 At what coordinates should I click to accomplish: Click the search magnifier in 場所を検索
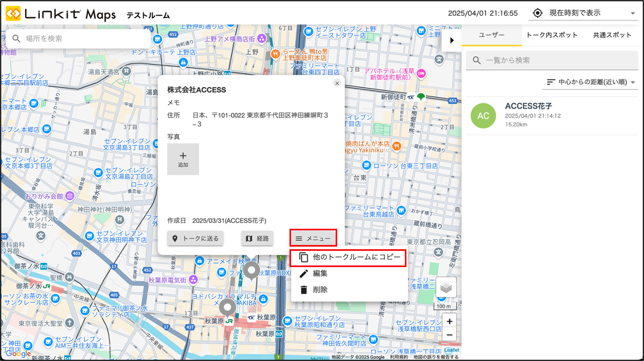tap(16, 38)
